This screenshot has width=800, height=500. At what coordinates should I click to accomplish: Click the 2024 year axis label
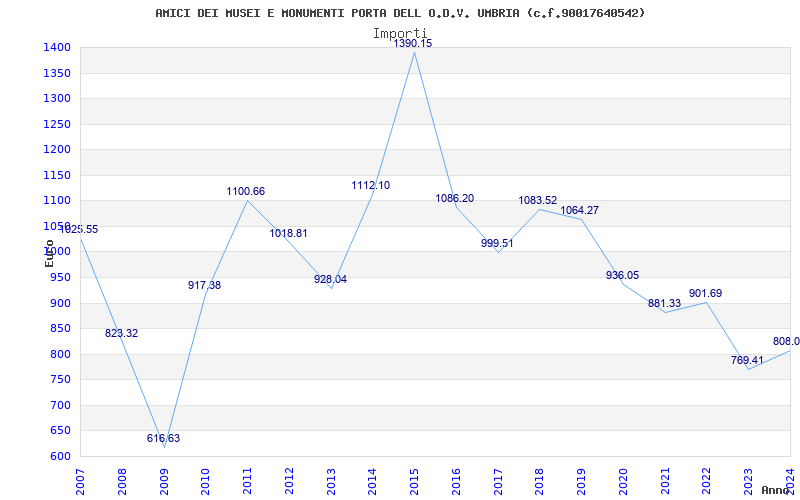point(790,481)
